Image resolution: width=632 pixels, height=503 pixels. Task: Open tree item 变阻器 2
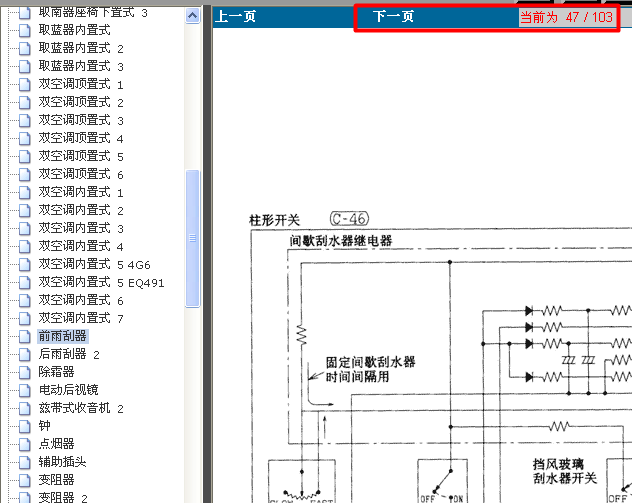tap(63, 497)
